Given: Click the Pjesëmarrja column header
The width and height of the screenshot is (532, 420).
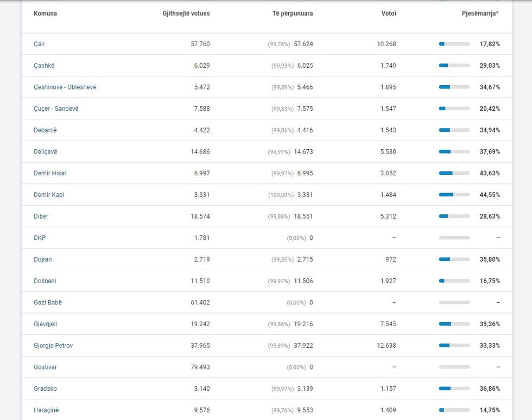Looking at the screenshot, I should click(x=480, y=14).
